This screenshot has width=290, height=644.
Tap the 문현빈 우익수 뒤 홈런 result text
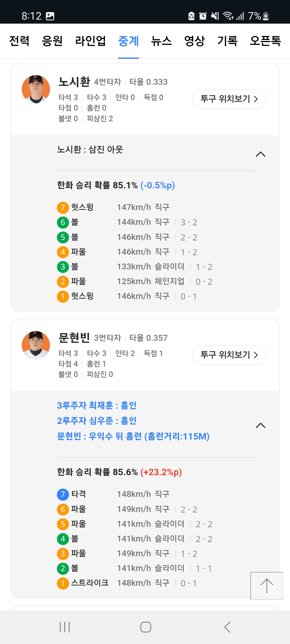pyautogui.click(x=133, y=436)
